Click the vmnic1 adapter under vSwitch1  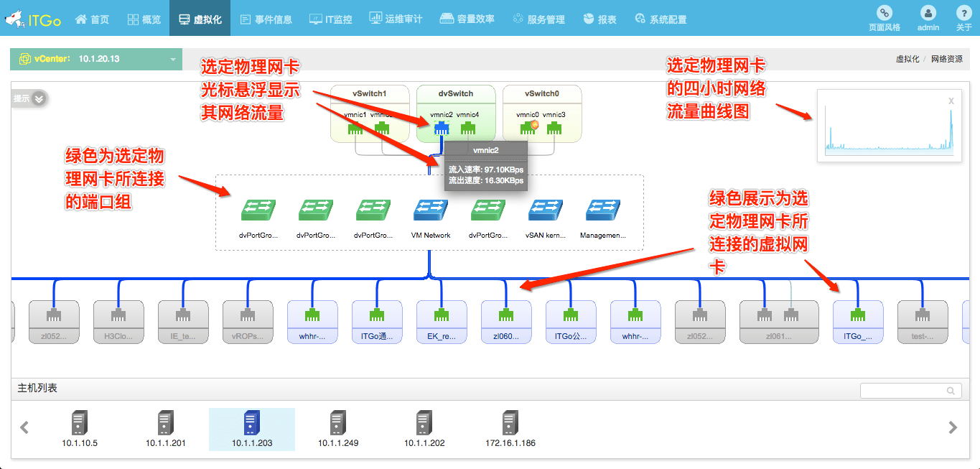(357, 128)
